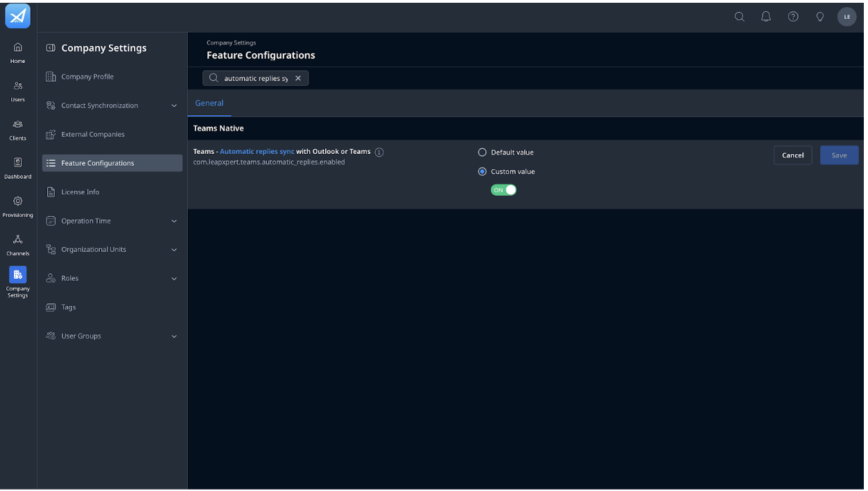This screenshot has width=868, height=491.
Task: Select the Custom value radio button
Action: 483,171
